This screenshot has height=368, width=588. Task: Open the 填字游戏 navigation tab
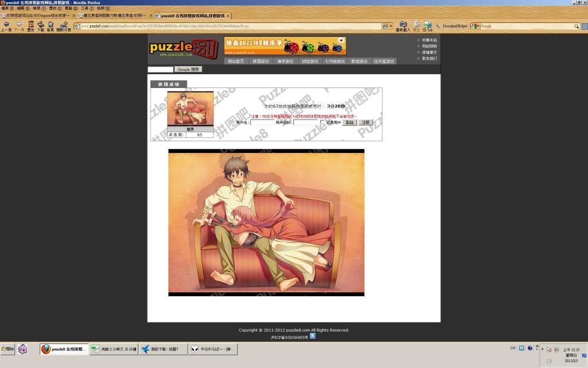click(285, 61)
